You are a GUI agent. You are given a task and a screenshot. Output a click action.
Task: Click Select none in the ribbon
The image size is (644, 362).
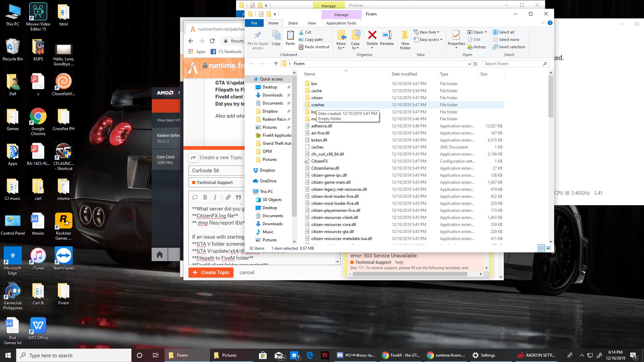coord(506,39)
